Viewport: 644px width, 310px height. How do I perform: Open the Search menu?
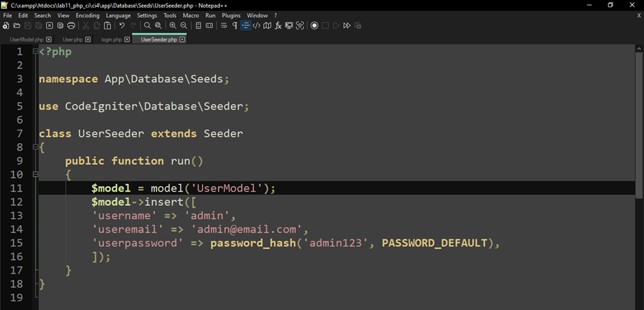coord(42,16)
